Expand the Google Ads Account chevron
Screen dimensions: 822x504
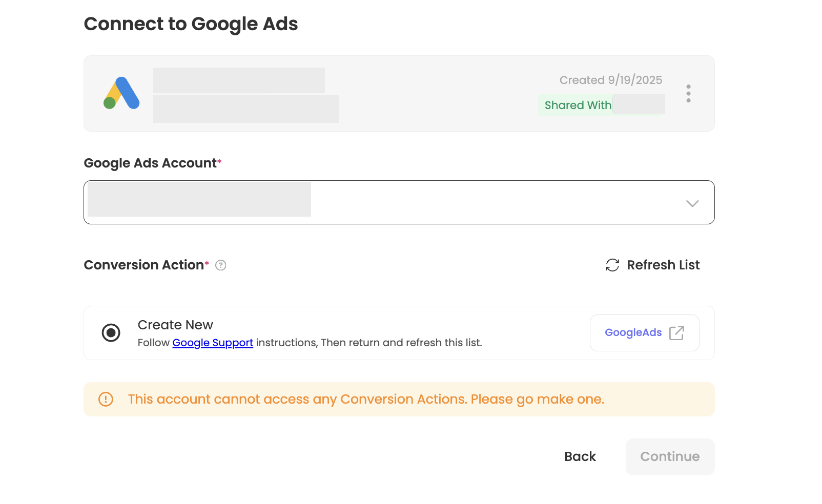click(x=692, y=203)
